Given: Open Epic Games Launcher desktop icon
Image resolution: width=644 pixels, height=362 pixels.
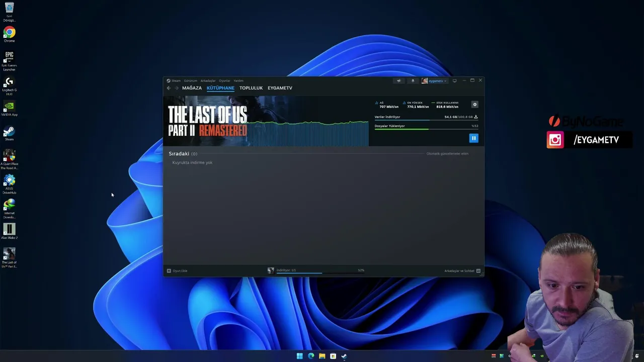Looking at the screenshot, I should [9, 61].
